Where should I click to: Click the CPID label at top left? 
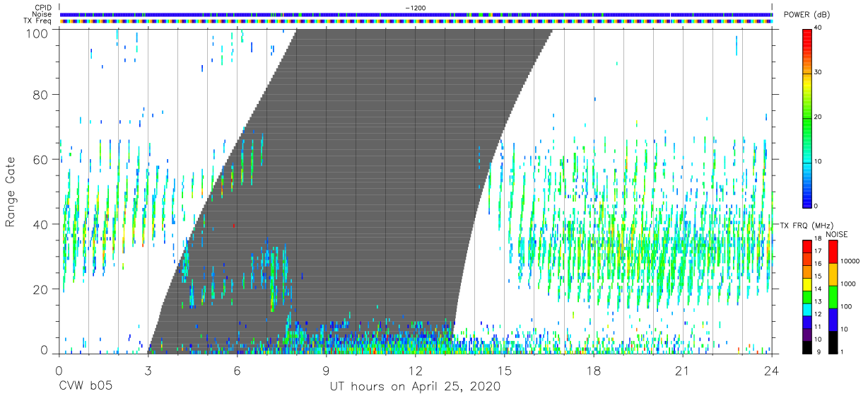(44, 8)
